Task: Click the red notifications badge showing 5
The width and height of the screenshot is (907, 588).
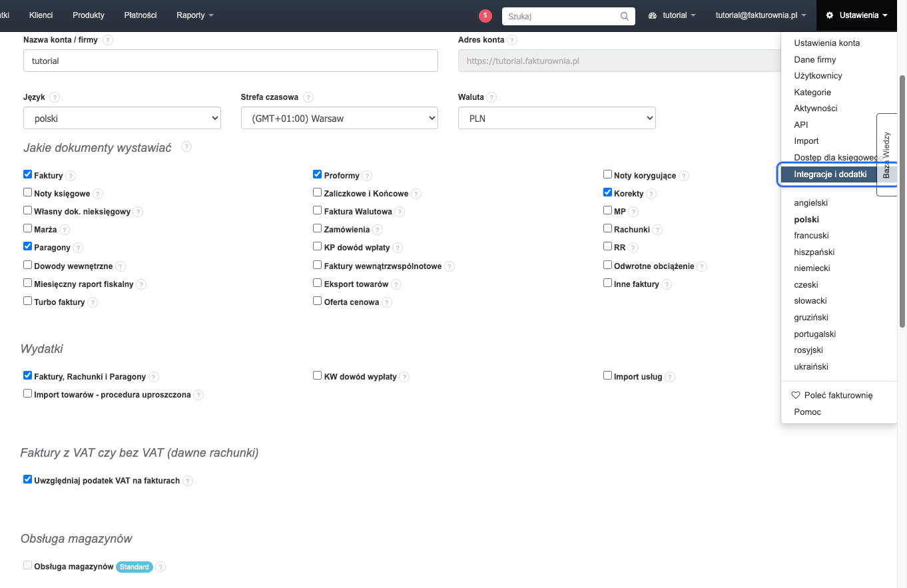Action: coord(485,15)
